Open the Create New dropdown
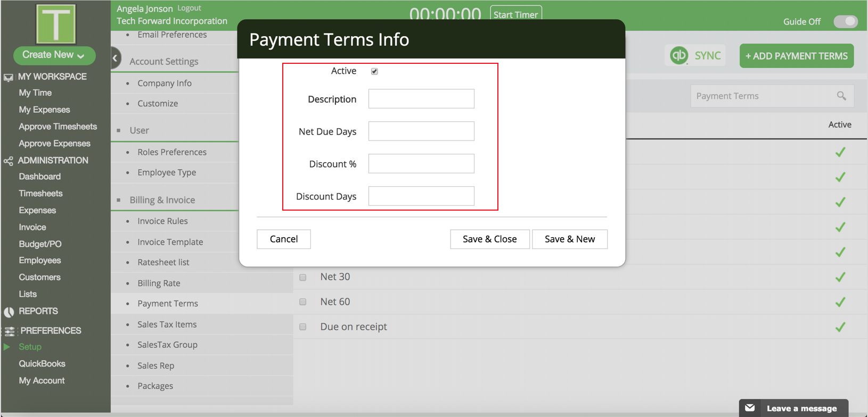 [x=54, y=55]
